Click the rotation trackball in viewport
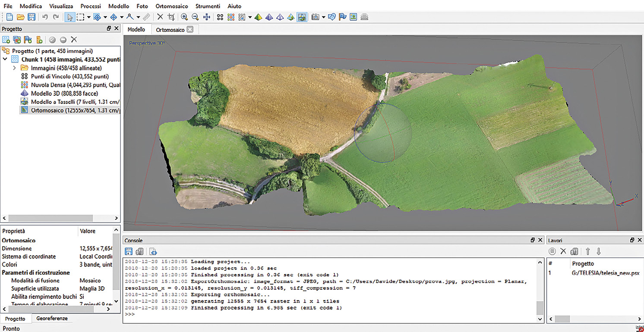 (x=382, y=133)
